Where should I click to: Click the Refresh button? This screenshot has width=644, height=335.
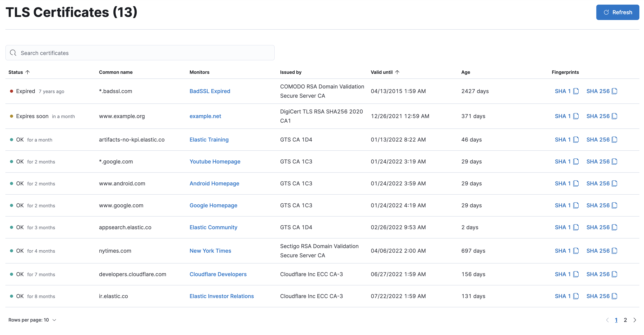(x=617, y=12)
